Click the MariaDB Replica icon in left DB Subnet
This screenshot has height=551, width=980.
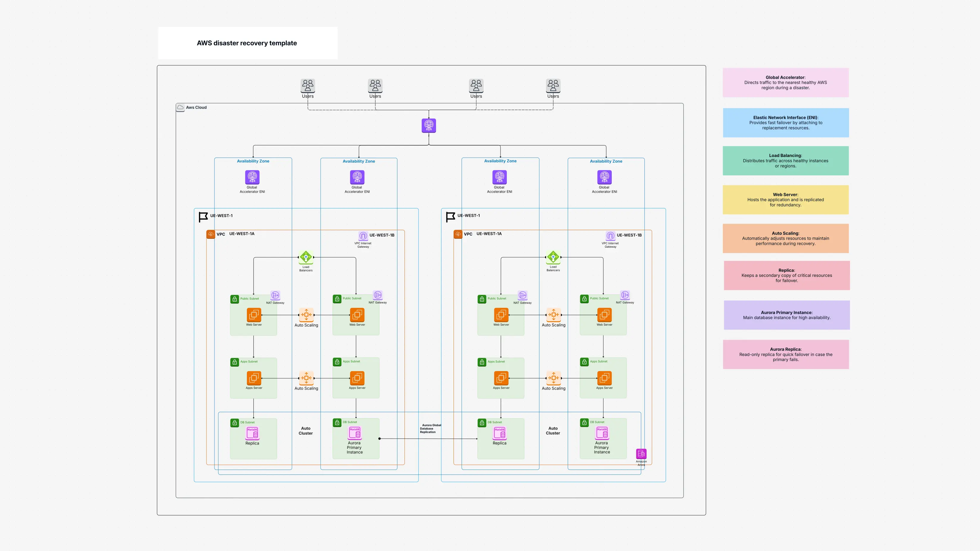point(252,434)
